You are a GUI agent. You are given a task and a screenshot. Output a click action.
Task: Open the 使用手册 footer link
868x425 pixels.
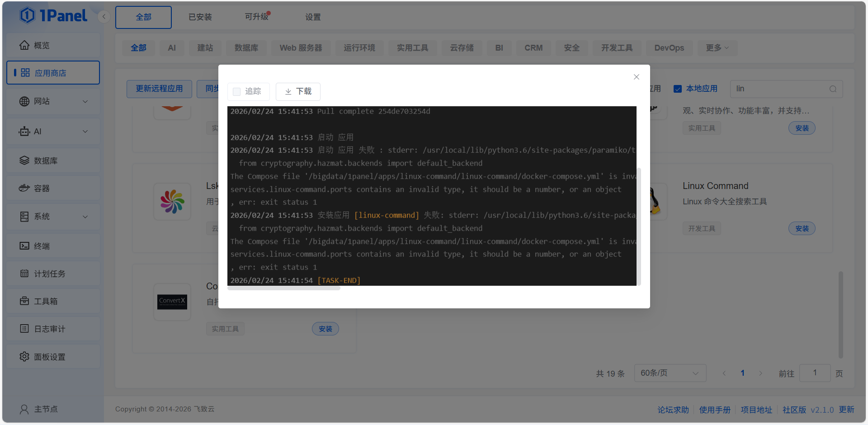pos(714,410)
